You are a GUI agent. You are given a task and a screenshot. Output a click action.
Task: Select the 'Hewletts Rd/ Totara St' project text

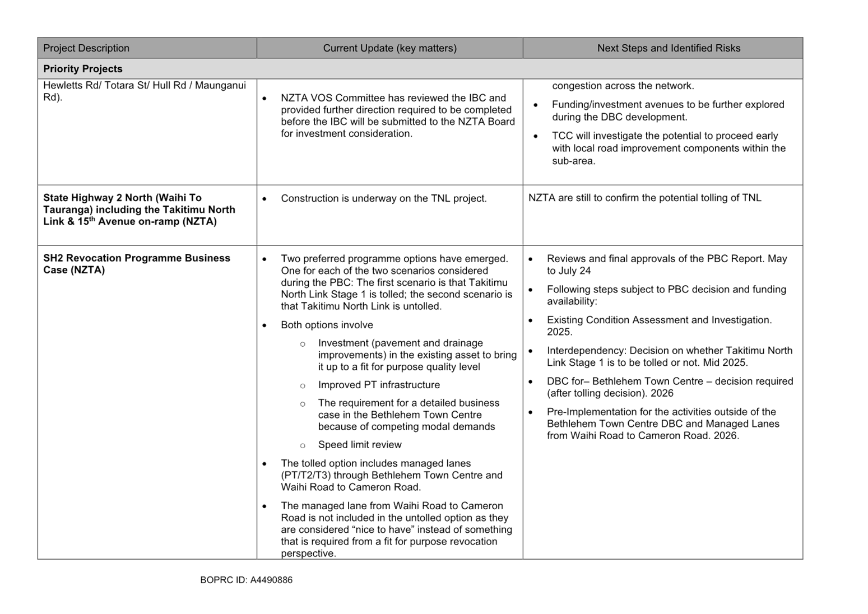tap(145, 91)
